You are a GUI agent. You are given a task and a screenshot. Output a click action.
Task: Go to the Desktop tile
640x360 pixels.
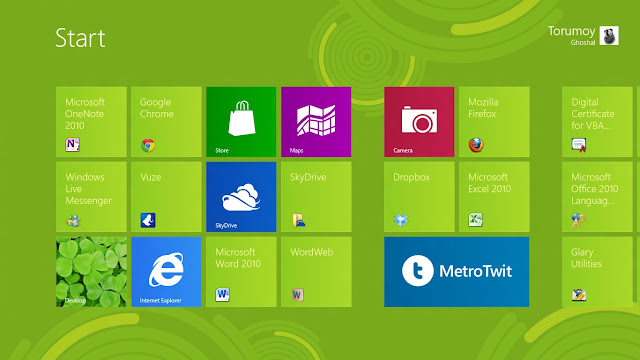click(91, 272)
